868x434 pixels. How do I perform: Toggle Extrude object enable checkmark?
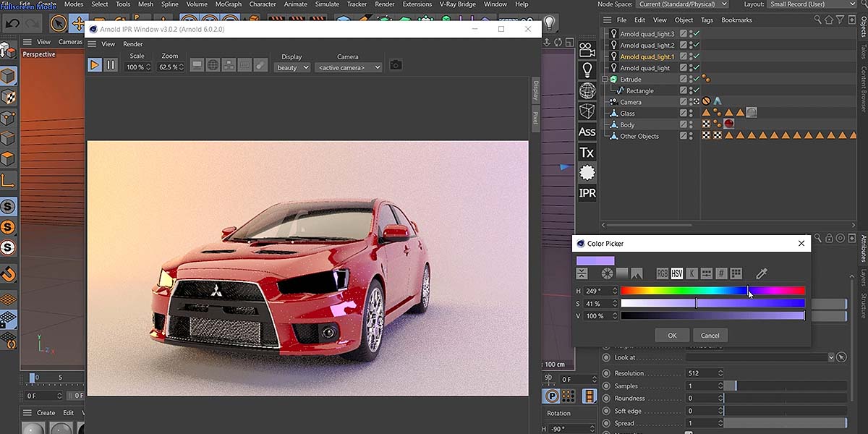pyautogui.click(x=697, y=79)
